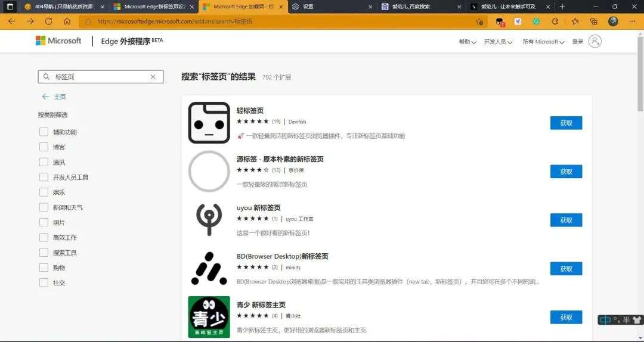This screenshot has width=644, height=342.
Task: Close the 设置 tab
Action: (370, 7)
